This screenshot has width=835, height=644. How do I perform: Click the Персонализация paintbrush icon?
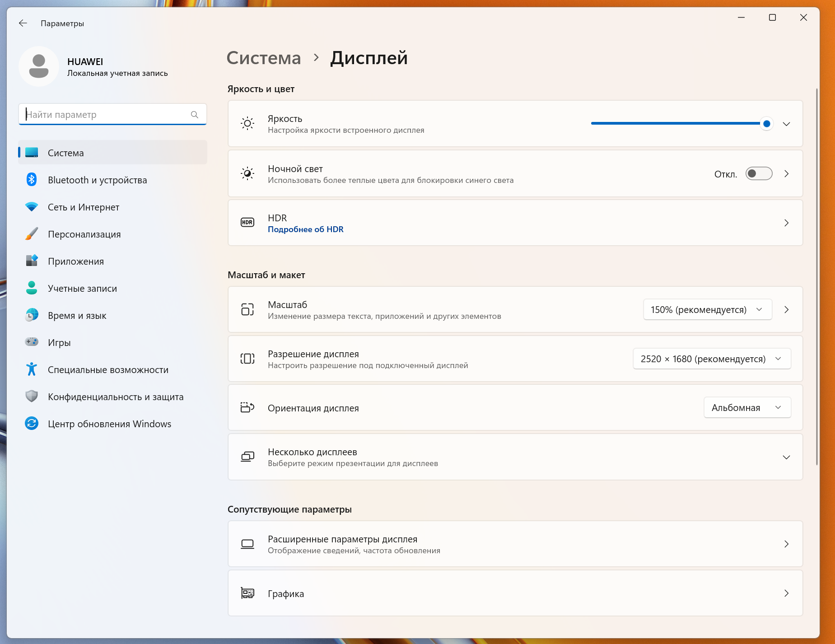point(32,234)
